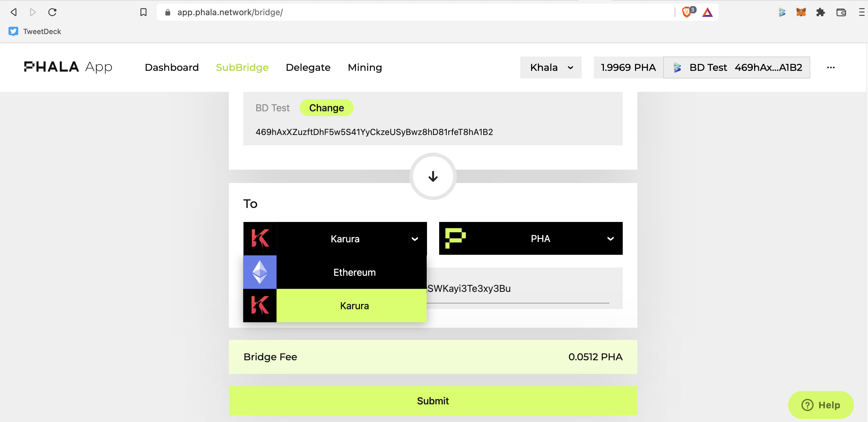868x422 pixels.
Task: Click the Karura K icon in list
Action: tap(260, 305)
